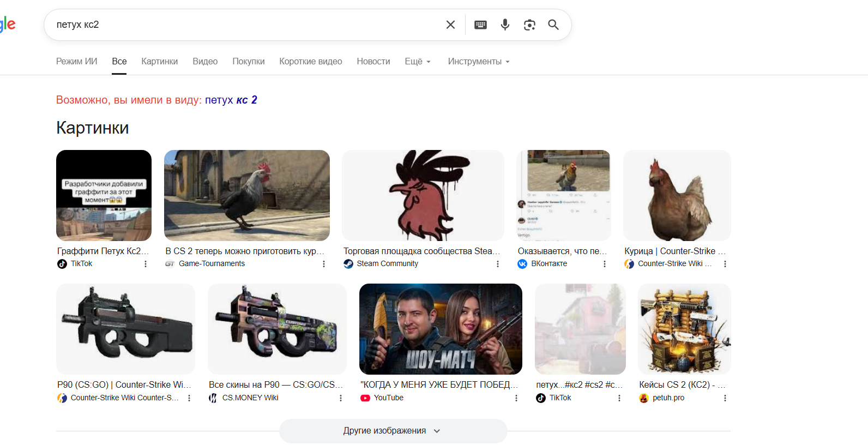Open options menu for the петух #кс2 TikTok result
Screen dimensions: 868x445
pyautogui.click(x=619, y=398)
